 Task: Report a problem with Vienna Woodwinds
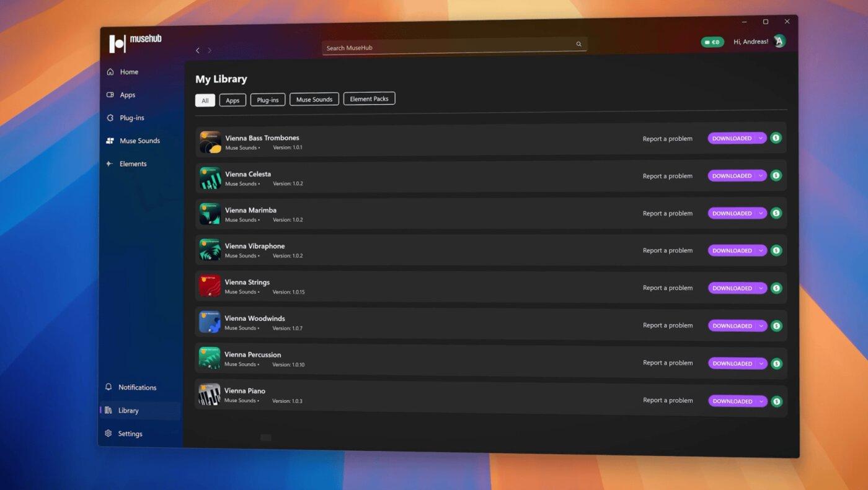[x=667, y=325]
